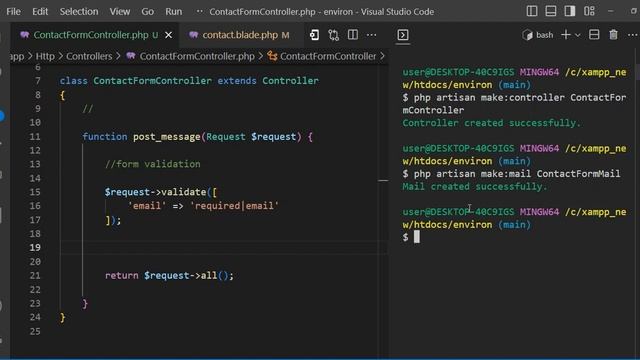
Task: Click line number 15 in gutter
Action: tap(35, 192)
